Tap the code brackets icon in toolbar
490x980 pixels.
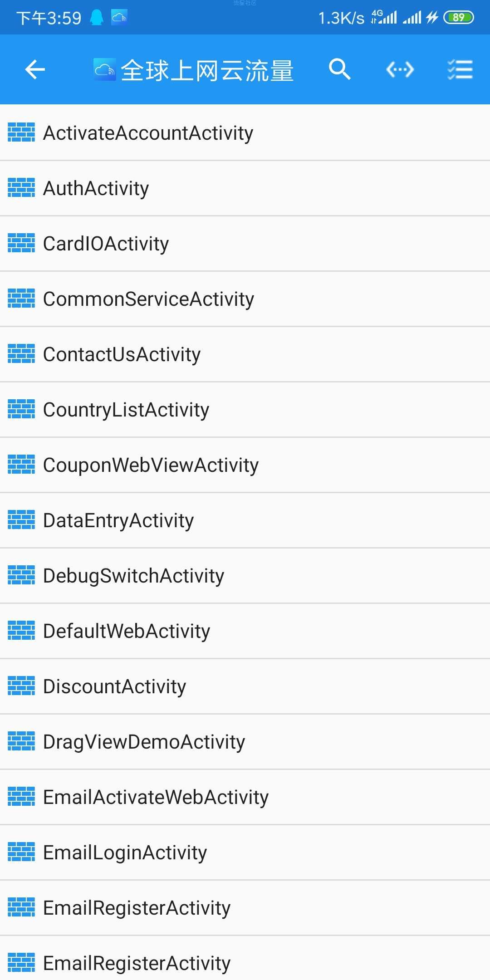coord(400,69)
